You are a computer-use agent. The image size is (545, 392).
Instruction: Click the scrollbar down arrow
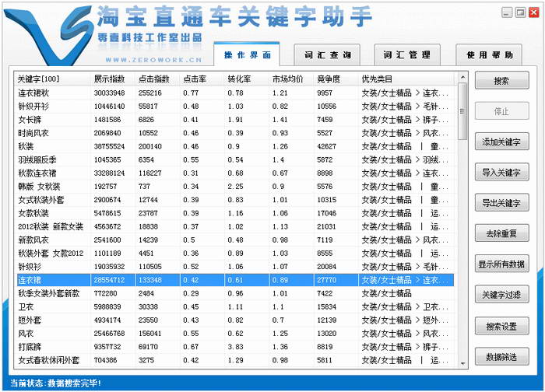tap(462, 363)
